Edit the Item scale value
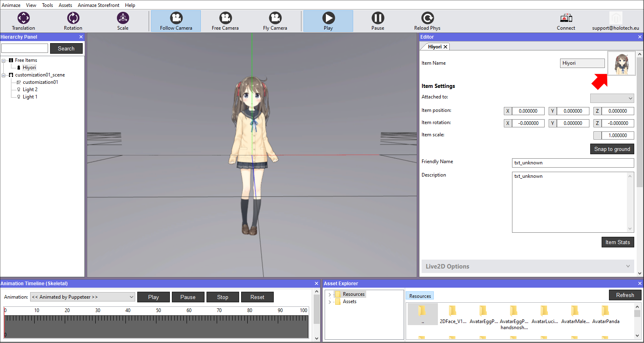 618,135
